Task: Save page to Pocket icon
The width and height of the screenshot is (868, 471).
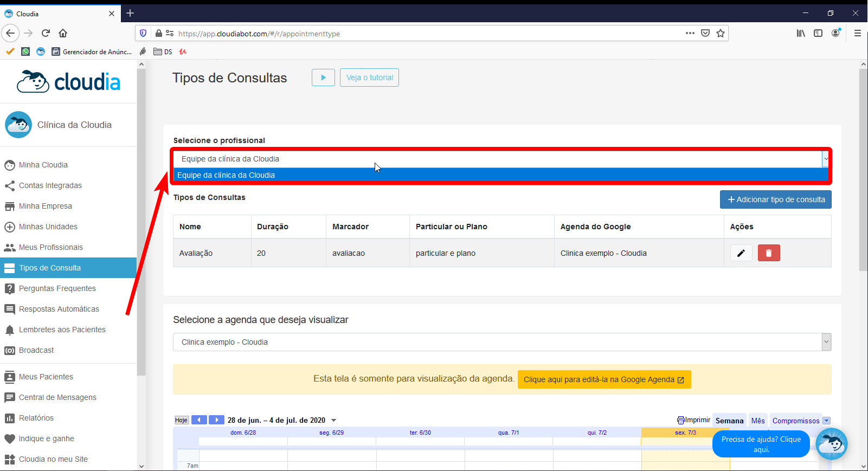Action: (705, 33)
